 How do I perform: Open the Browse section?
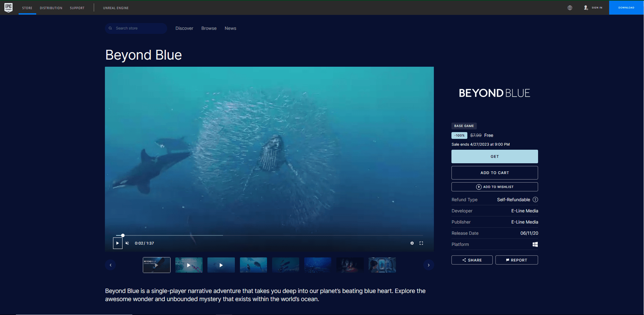pos(209,28)
